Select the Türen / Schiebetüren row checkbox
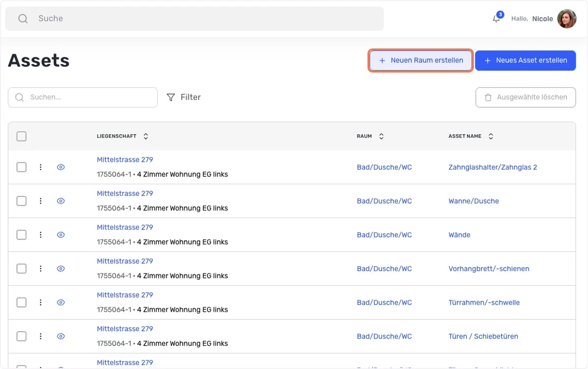 (22, 336)
